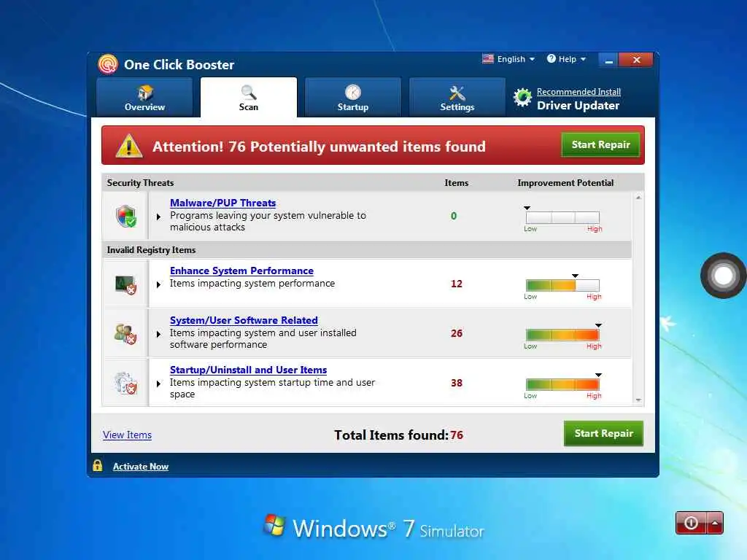Click the One Click Booster logo icon

click(x=108, y=64)
